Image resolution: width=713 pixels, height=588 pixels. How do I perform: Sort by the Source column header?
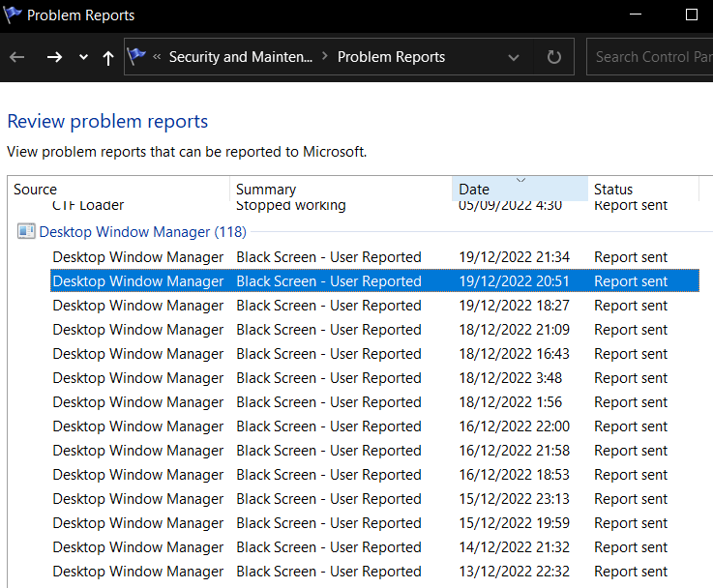point(118,189)
